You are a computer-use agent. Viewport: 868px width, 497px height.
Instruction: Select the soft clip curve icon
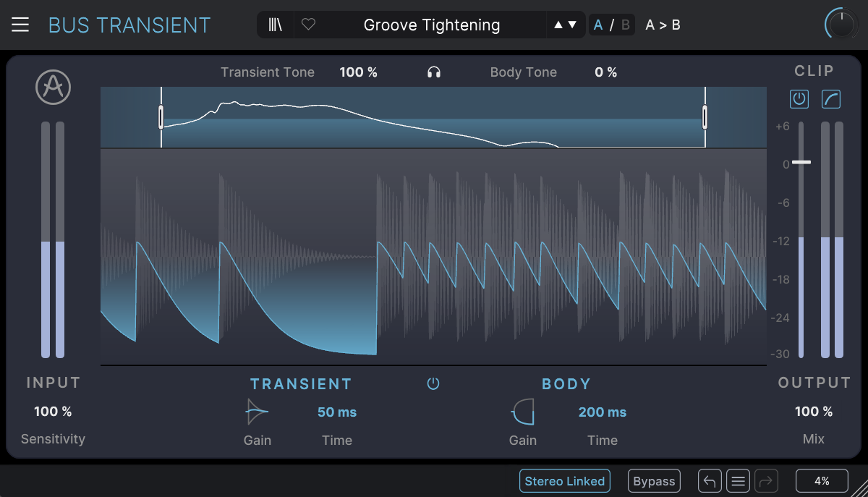(x=830, y=99)
